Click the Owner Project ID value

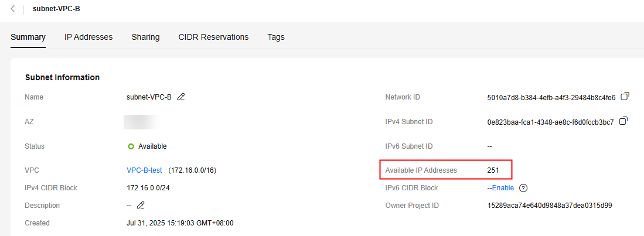pos(550,206)
